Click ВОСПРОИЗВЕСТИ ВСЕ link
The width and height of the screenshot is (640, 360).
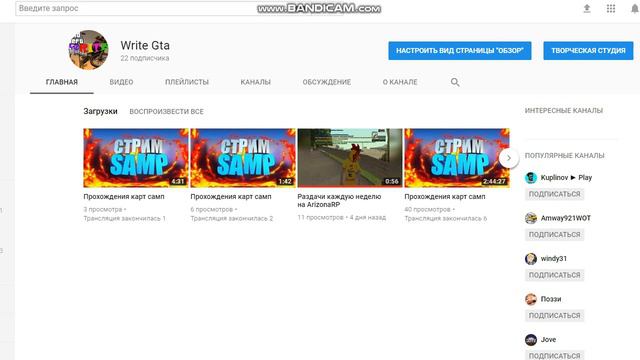click(x=166, y=111)
